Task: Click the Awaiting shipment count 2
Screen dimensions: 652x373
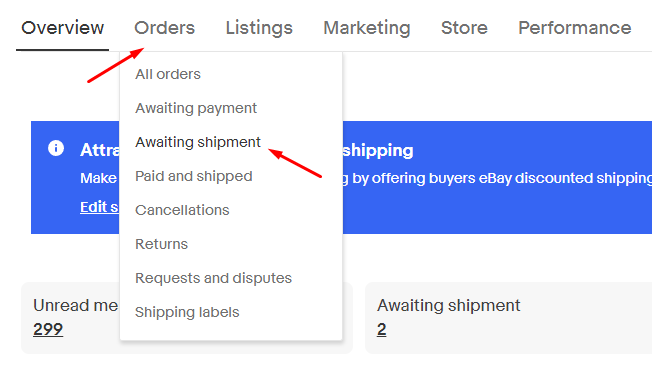Action: [382, 329]
